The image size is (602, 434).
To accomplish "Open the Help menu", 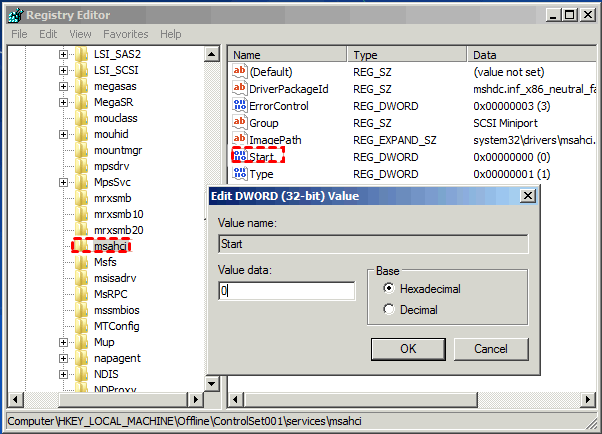I will [171, 34].
